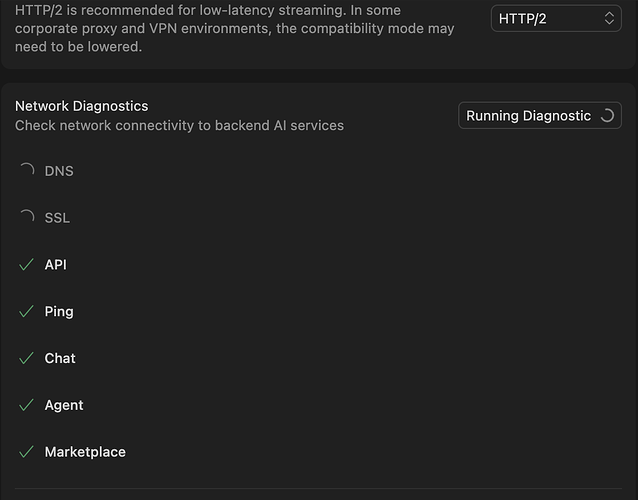Select the API diagnostic result label
The image size is (638, 500).
[55, 265]
